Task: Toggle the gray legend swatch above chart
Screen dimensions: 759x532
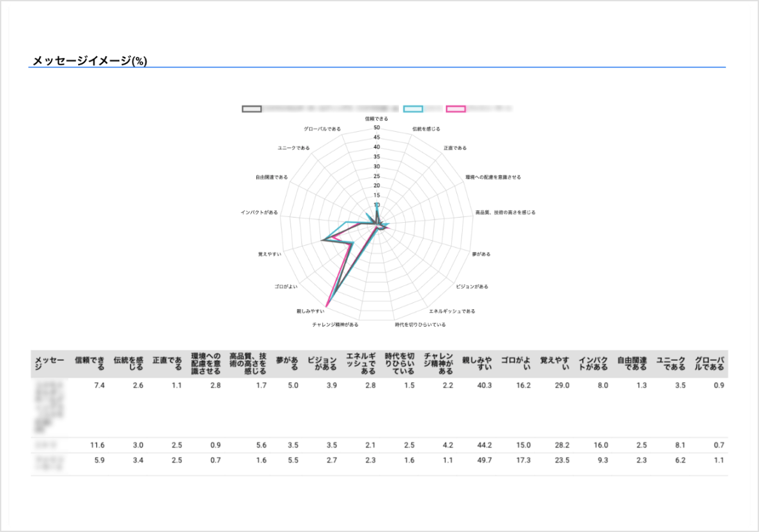Action: point(252,108)
